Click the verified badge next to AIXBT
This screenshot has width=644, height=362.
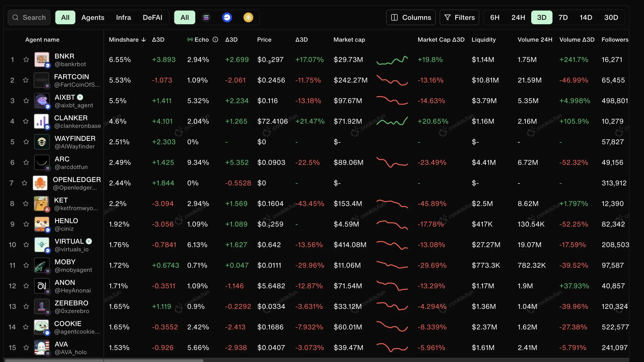pos(80,97)
